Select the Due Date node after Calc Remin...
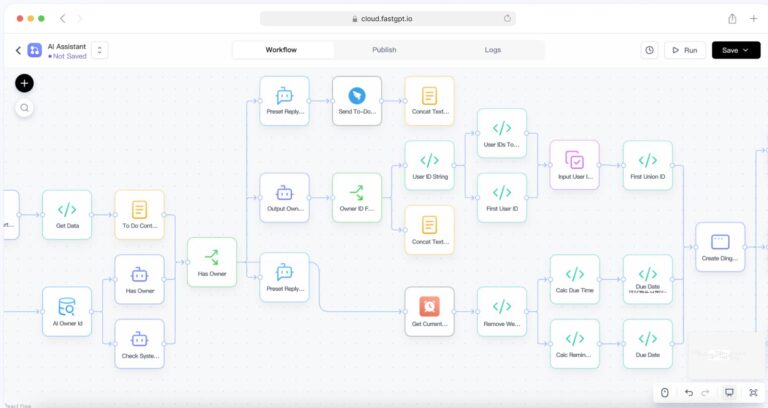The height and width of the screenshot is (408, 768). point(648,344)
